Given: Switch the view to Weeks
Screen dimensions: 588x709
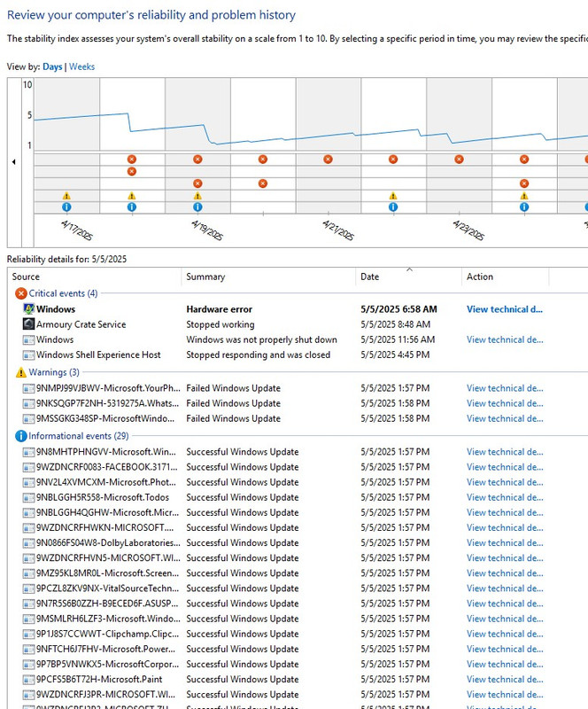Looking at the screenshot, I should click(81, 66).
